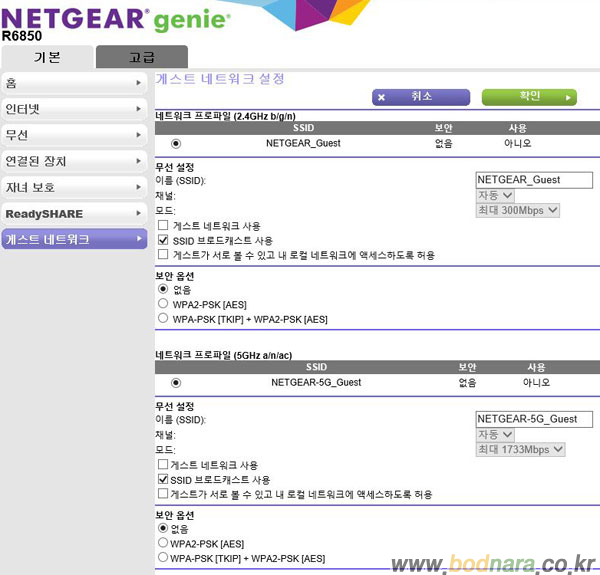Open the 2.4GHz channel 자동 dropdown
The width and height of the screenshot is (600, 575).
pos(495,195)
